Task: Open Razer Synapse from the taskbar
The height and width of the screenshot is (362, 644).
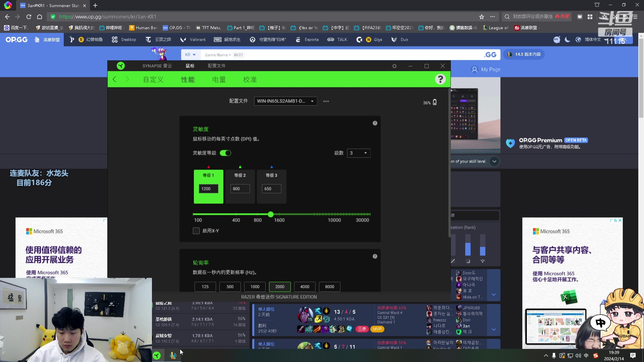Action: click(x=157, y=355)
